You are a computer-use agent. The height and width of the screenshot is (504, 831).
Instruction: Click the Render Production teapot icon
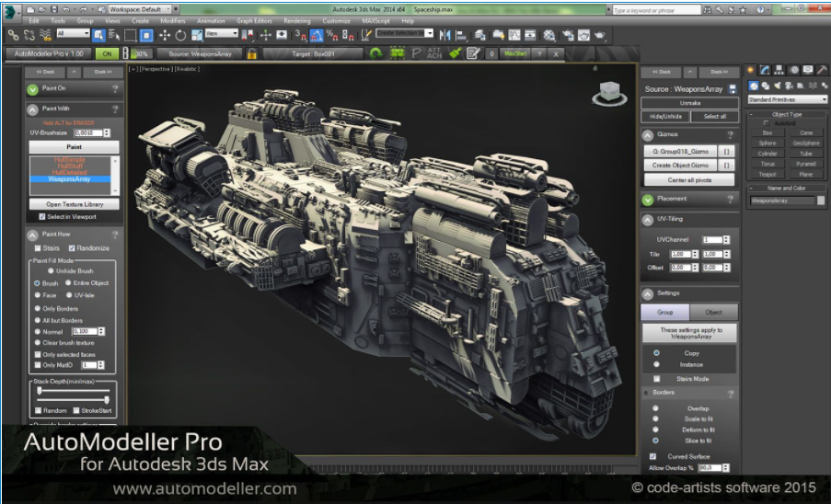[x=600, y=35]
